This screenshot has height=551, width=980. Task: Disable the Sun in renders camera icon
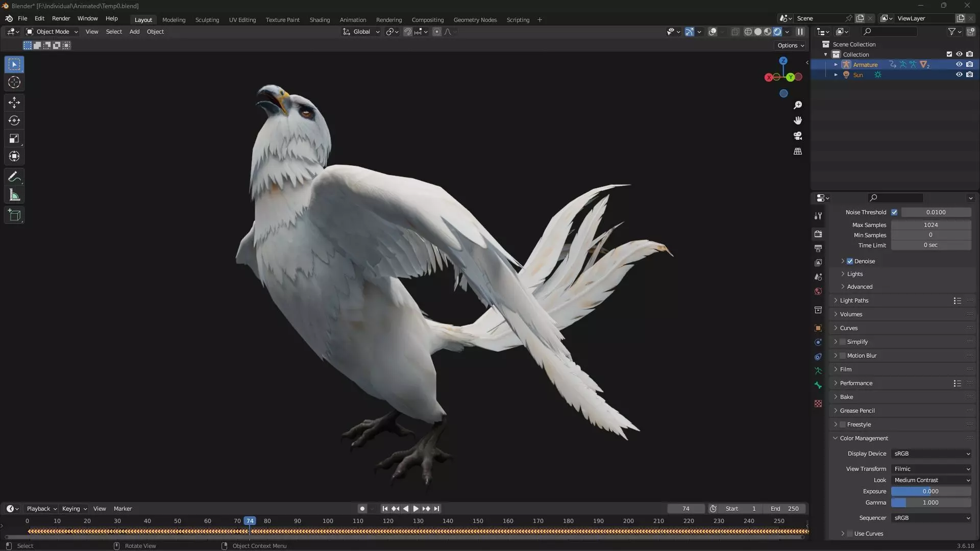[970, 74]
